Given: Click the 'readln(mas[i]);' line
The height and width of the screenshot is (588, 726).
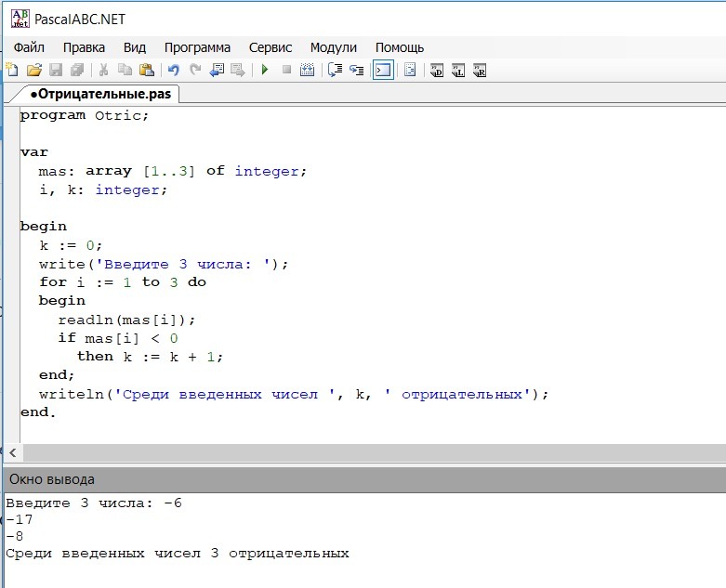Looking at the screenshot, I should pyautogui.click(x=126, y=320).
